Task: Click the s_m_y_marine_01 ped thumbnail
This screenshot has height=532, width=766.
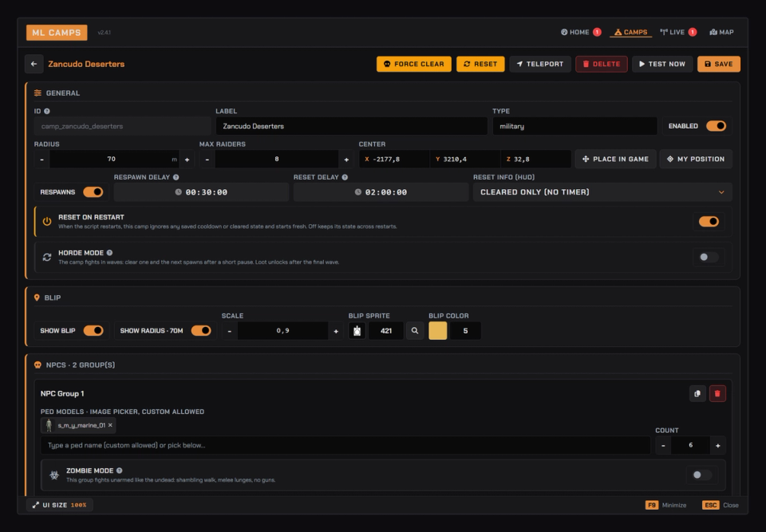Action: [49, 425]
